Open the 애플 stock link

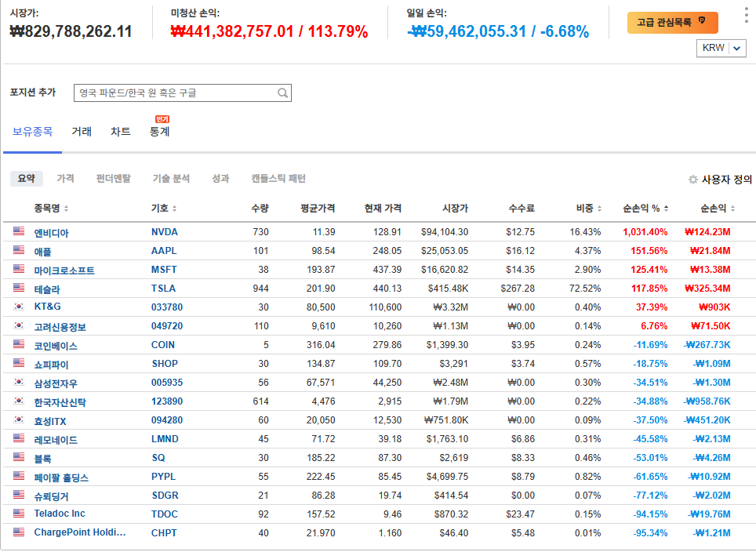(x=42, y=252)
